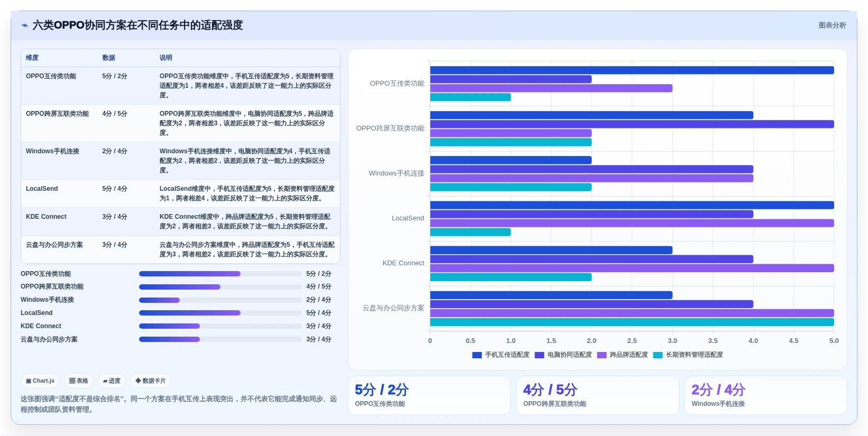Click the purple 跨品牌 bar for KDE Connect
The image size is (868, 436).
point(632,268)
